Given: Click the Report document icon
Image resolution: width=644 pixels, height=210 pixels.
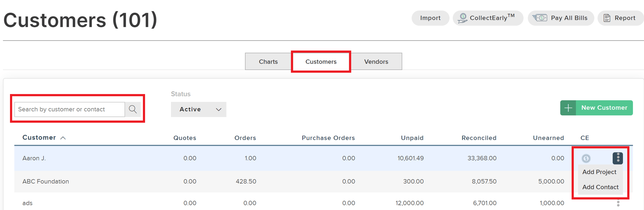Looking at the screenshot, I should click(x=607, y=18).
